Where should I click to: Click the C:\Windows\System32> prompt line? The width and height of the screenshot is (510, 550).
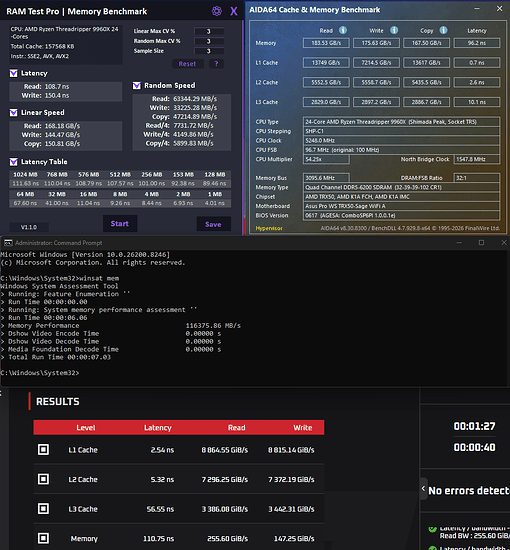(x=40, y=373)
